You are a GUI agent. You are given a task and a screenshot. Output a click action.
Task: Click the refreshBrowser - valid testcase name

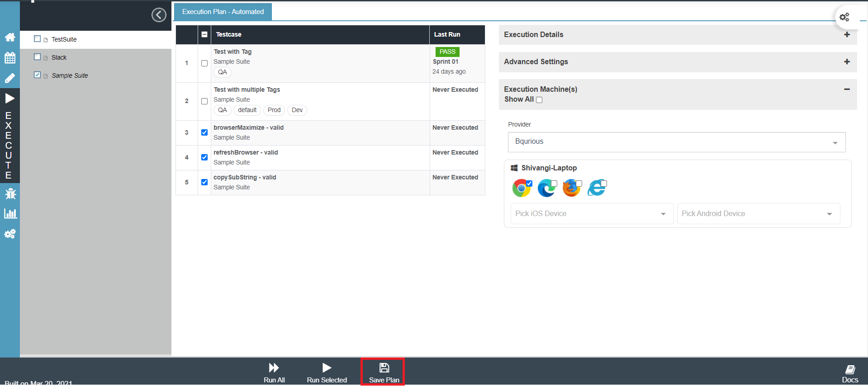pos(246,152)
